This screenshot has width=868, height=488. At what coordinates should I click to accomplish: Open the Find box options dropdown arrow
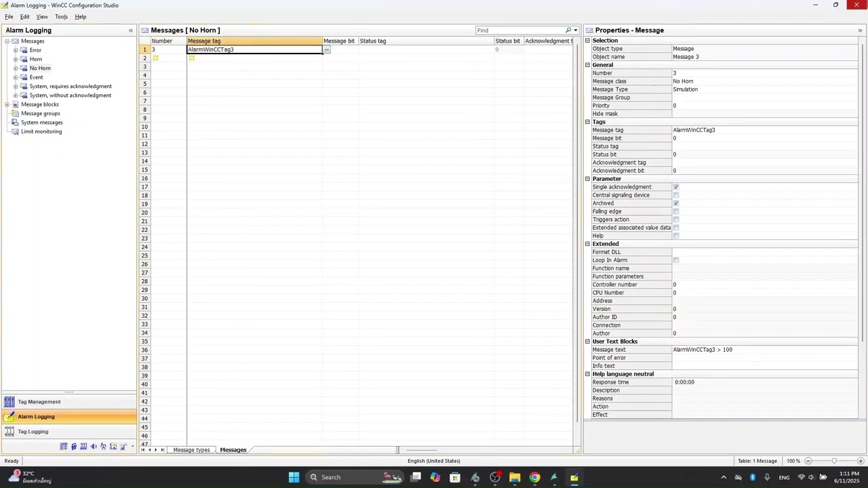click(576, 30)
